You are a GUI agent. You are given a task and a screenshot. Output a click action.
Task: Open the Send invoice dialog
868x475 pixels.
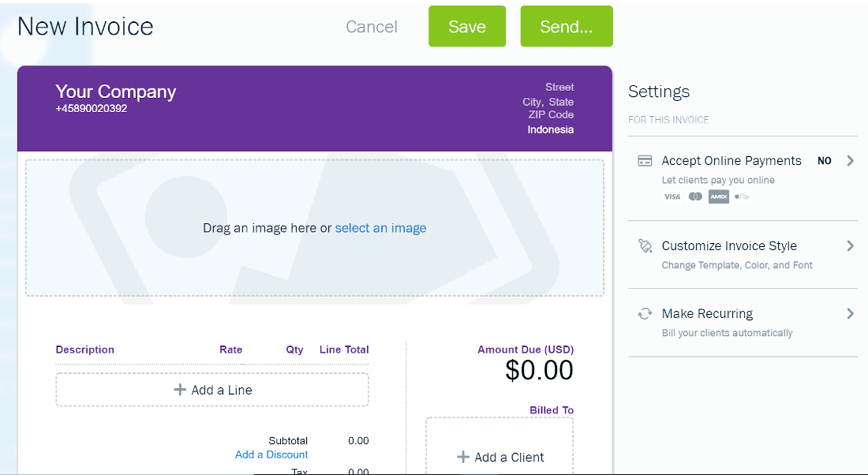pyautogui.click(x=567, y=26)
